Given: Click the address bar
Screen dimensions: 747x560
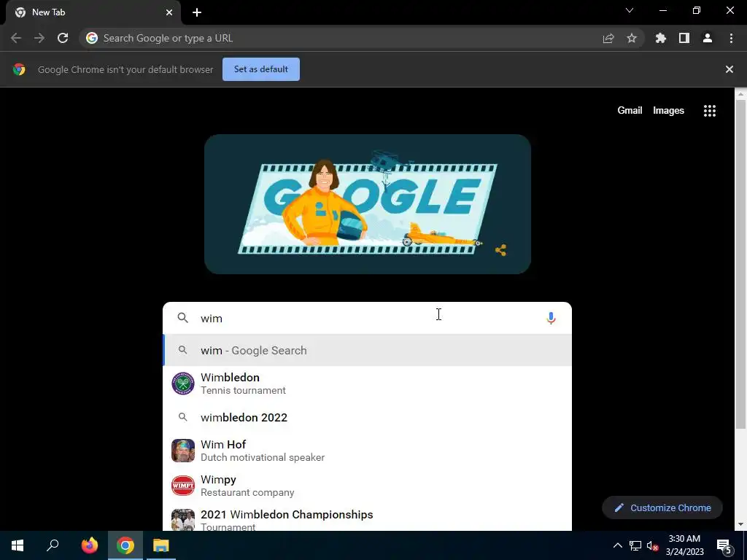Looking at the screenshot, I should click(348, 38).
